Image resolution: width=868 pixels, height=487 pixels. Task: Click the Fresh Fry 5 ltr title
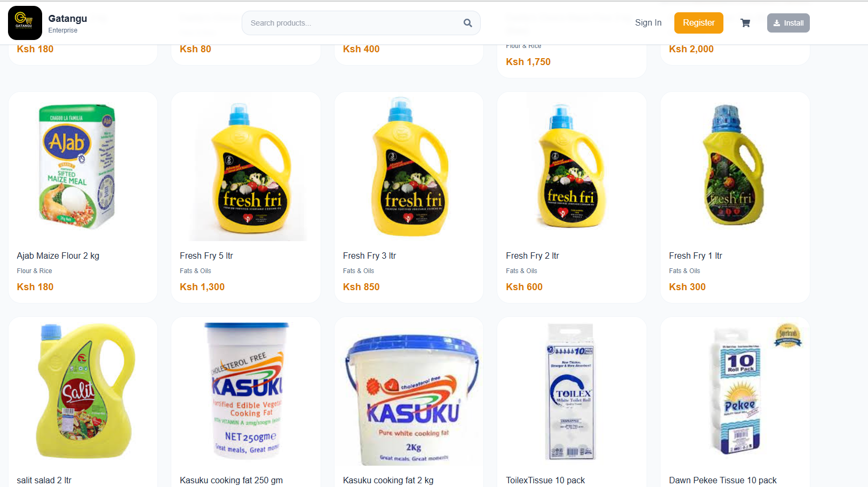tap(206, 256)
